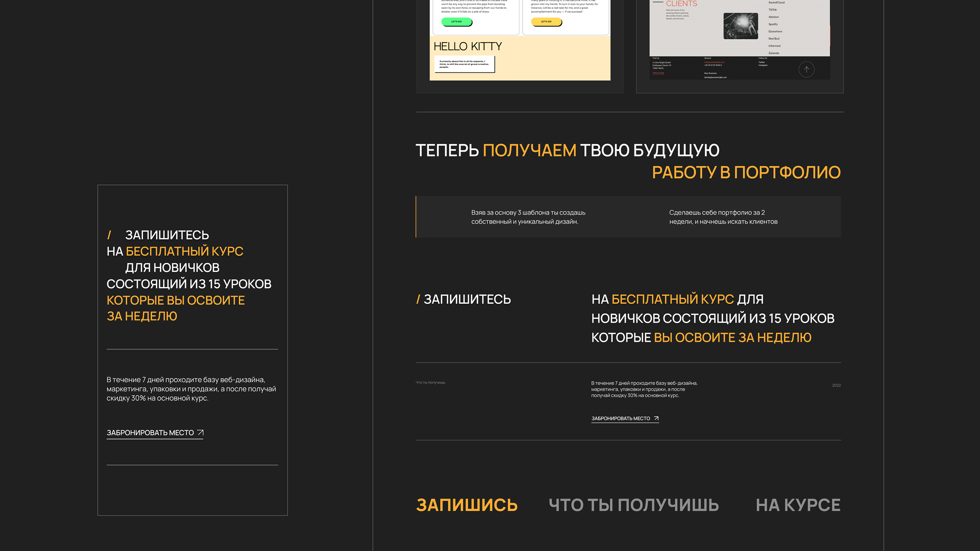The width and height of the screenshot is (980, 551).
Task: Click the info@acolorbright.com email link
Action: point(714,62)
